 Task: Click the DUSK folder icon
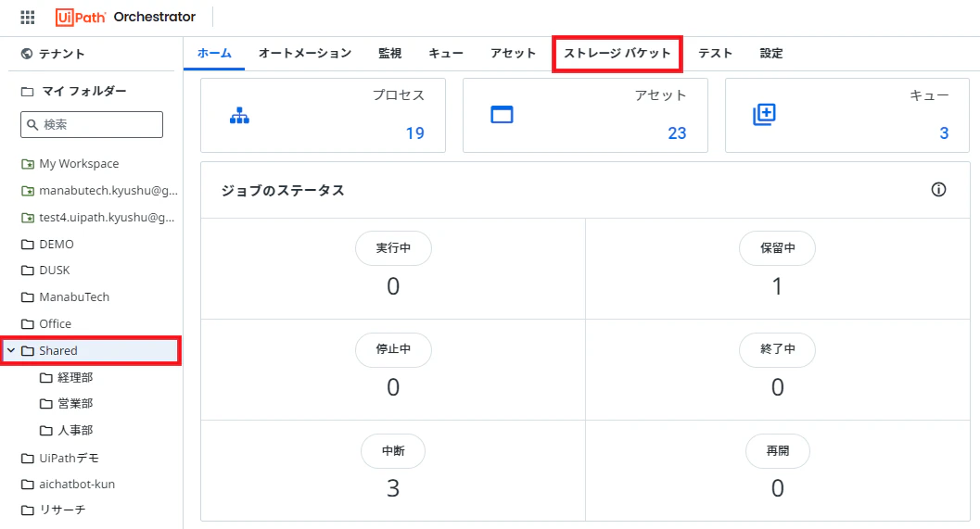pos(28,271)
